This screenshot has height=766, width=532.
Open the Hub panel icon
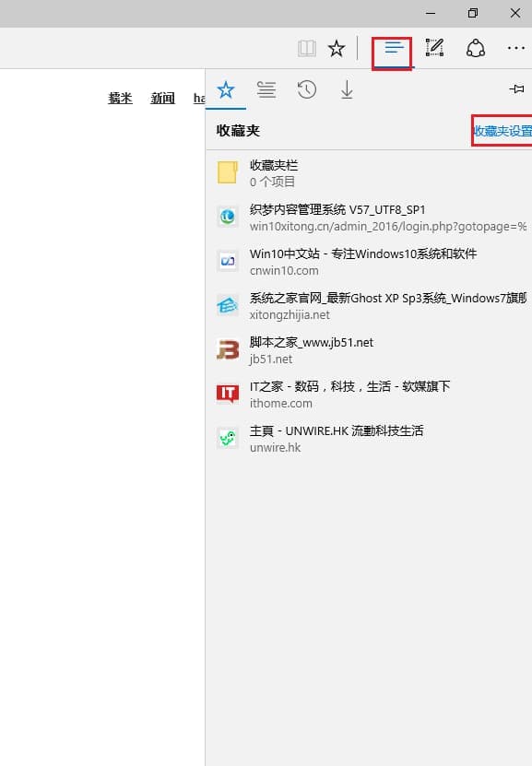point(394,48)
